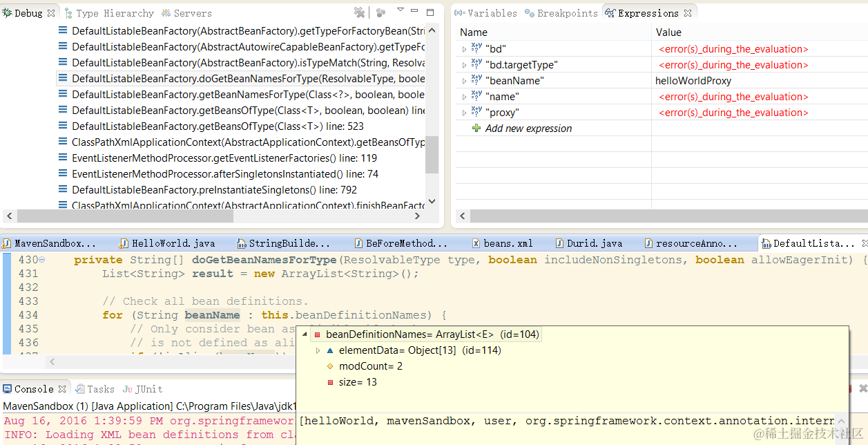Screen dimensions: 868x445
Task: Expand the "proxy" expression
Action: [464, 113]
